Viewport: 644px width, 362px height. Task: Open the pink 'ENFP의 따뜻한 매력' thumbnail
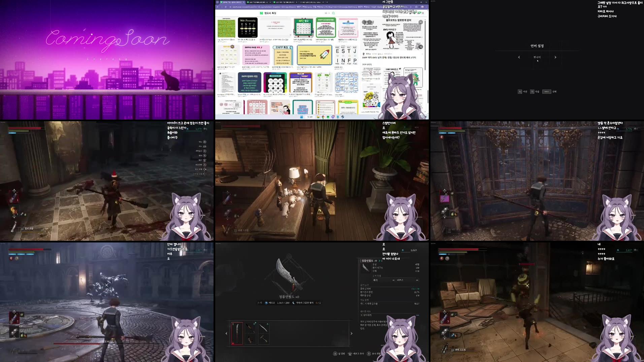pos(256,55)
